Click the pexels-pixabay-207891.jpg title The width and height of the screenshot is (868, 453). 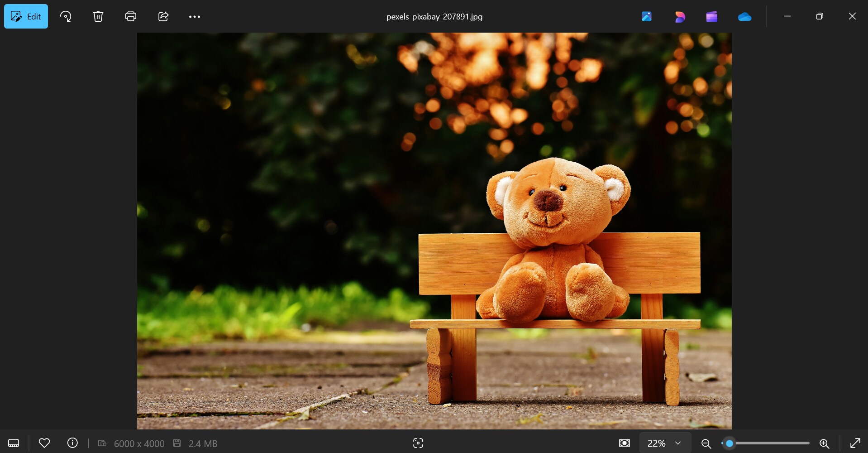tap(434, 17)
